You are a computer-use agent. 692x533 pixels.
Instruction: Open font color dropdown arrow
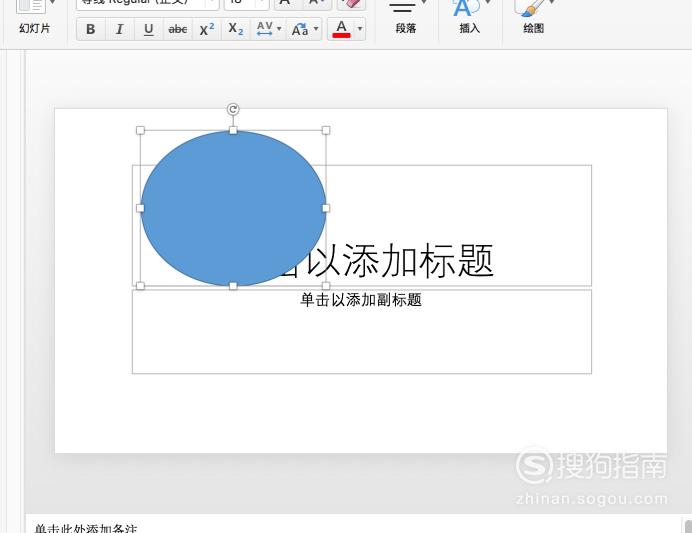[360, 29]
